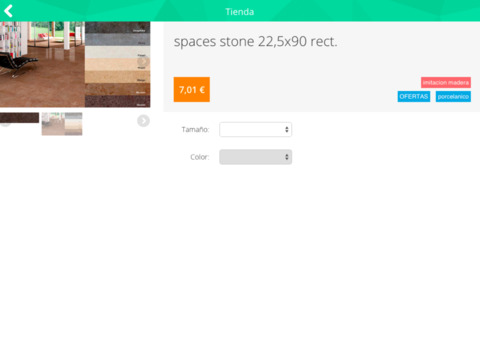480x360 pixels.
Task: Click the spaces stone 22,5x90 rect. title
Action: coord(256,42)
